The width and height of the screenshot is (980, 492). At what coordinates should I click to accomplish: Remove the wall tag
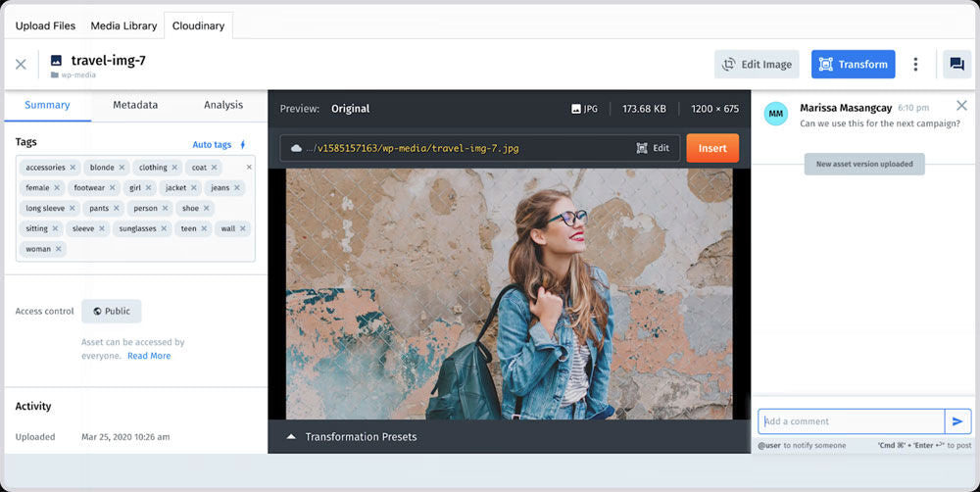(242, 228)
